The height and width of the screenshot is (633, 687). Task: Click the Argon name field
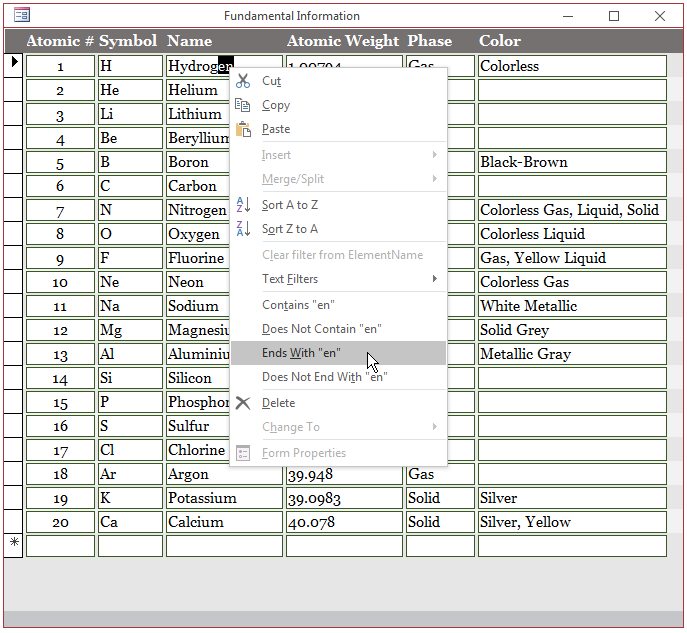224,474
